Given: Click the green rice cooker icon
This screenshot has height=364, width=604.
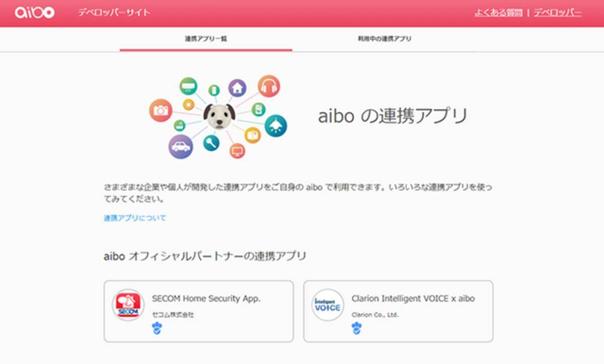Looking at the screenshot, I should tap(180, 126).
